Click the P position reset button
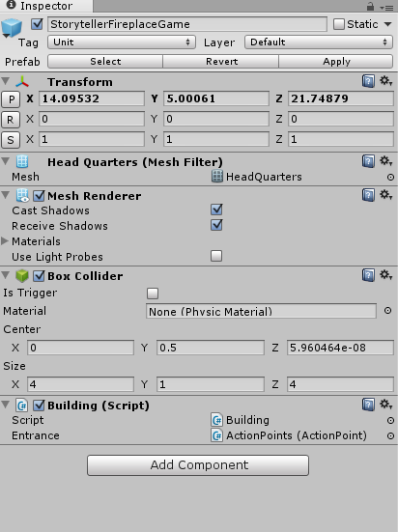The width and height of the screenshot is (398, 532). coord(11,99)
